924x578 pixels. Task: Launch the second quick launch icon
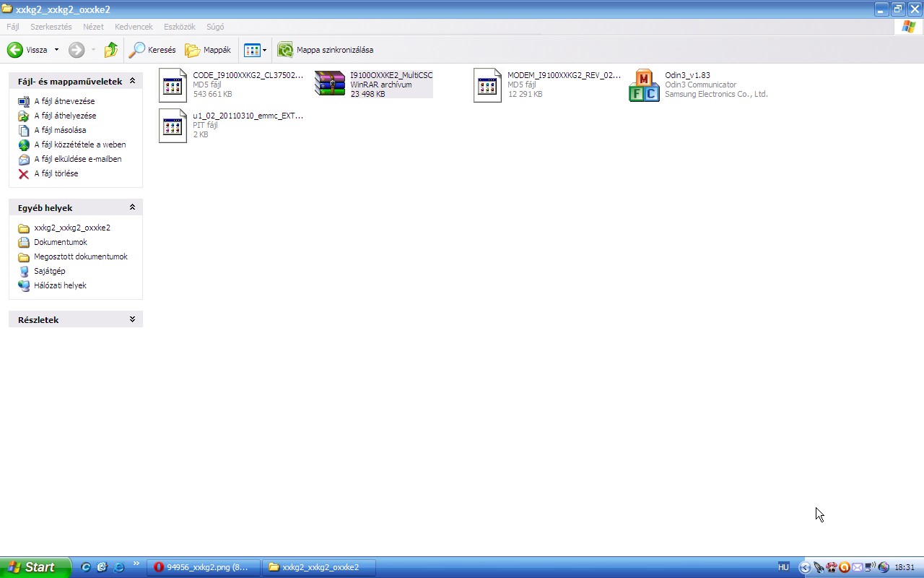(102, 567)
